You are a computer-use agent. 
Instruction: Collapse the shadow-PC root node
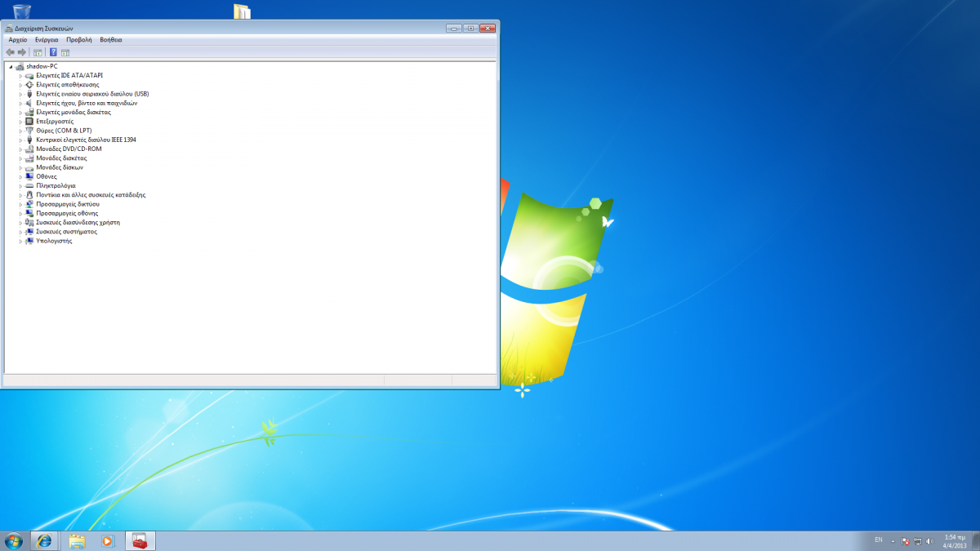coord(11,66)
